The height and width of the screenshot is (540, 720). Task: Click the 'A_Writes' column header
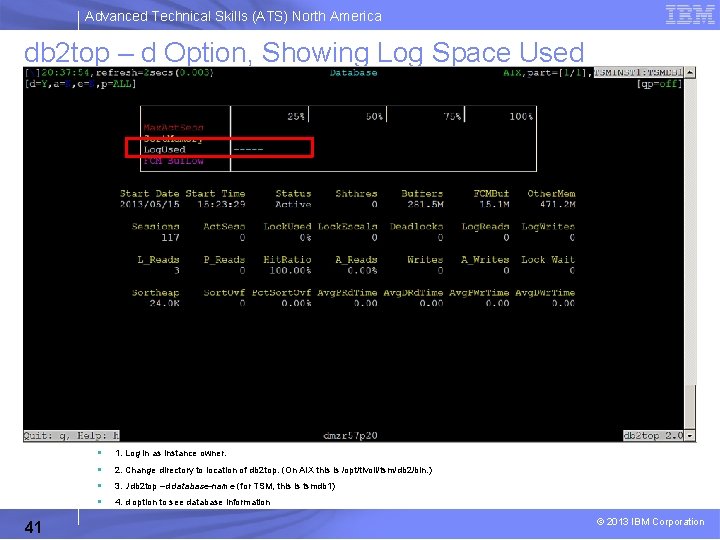(485, 259)
